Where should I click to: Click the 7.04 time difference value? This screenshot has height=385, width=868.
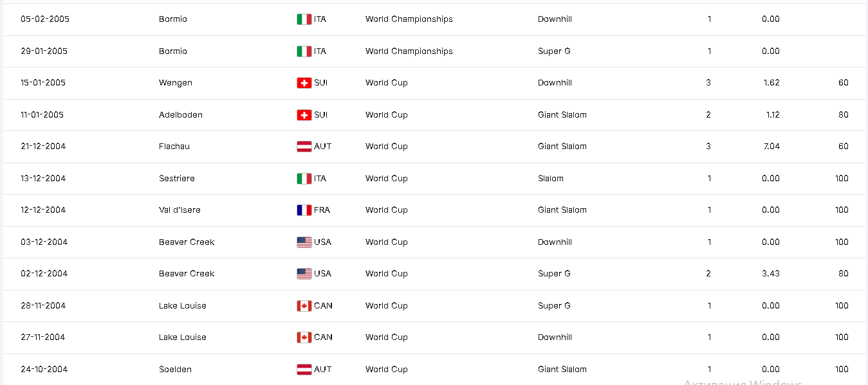[x=771, y=147]
